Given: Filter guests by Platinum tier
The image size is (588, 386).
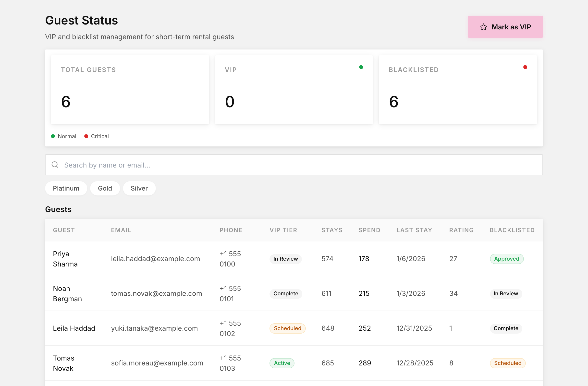Looking at the screenshot, I should 66,188.
